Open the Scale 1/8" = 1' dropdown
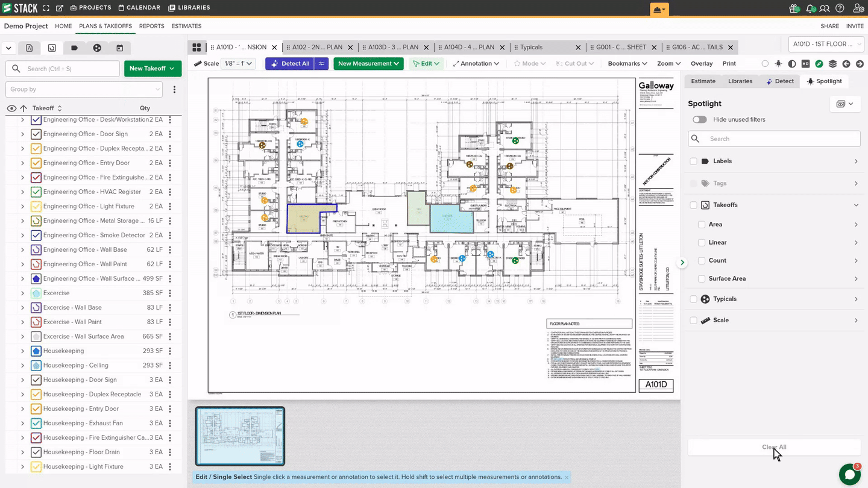Image resolution: width=868 pixels, height=488 pixels. click(239, 63)
